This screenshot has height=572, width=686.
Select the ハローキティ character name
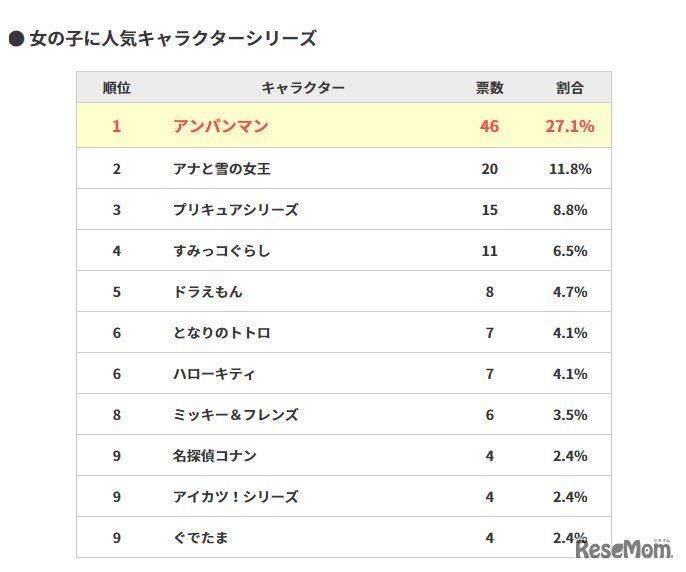(x=214, y=374)
